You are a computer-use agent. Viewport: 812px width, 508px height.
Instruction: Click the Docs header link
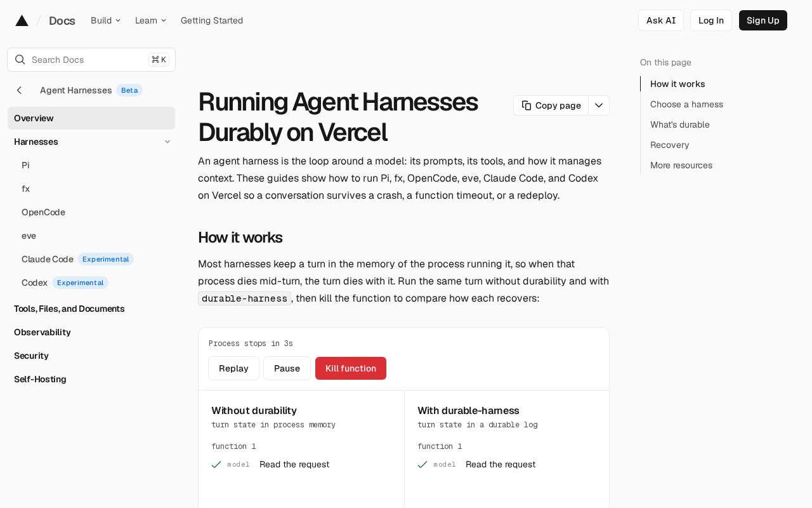coord(62,20)
